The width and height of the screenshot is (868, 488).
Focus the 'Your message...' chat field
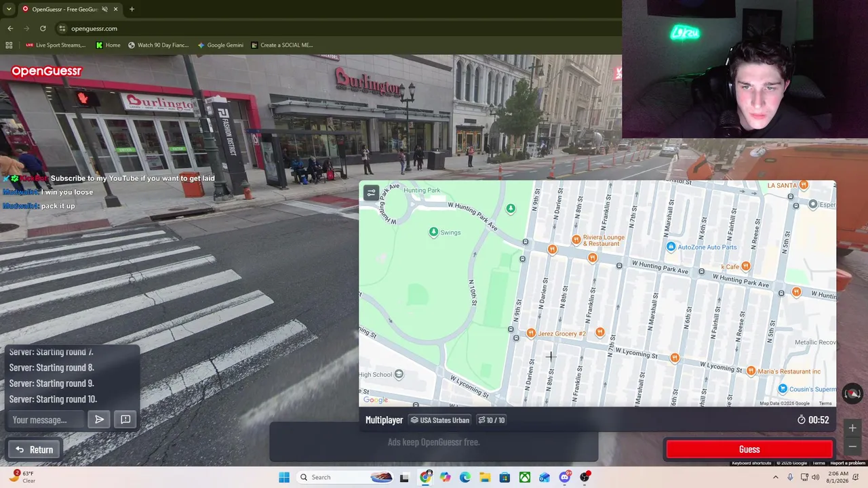click(47, 420)
